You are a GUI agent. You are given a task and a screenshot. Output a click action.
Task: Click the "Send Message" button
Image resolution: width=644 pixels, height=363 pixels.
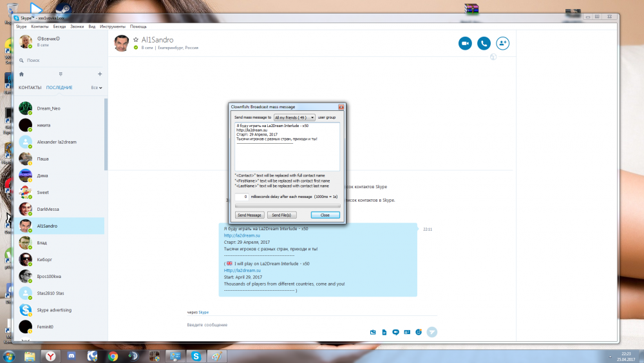click(249, 215)
